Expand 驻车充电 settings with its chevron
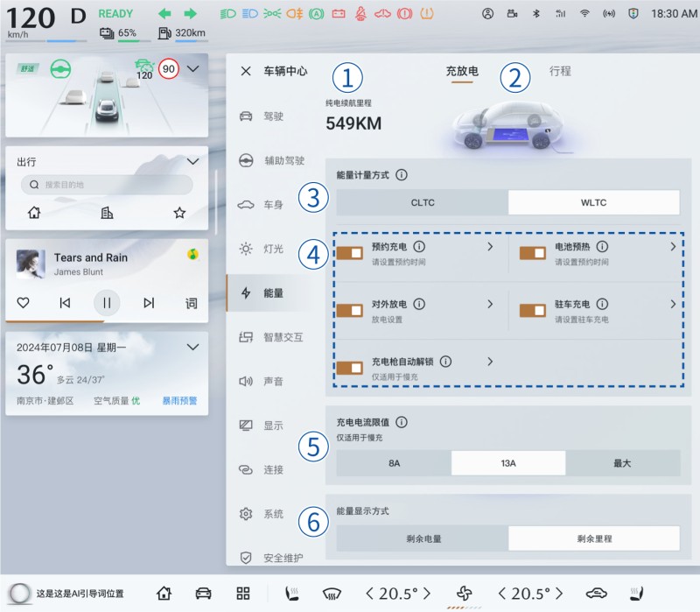The width and height of the screenshot is (700, 612). (673, 304)
